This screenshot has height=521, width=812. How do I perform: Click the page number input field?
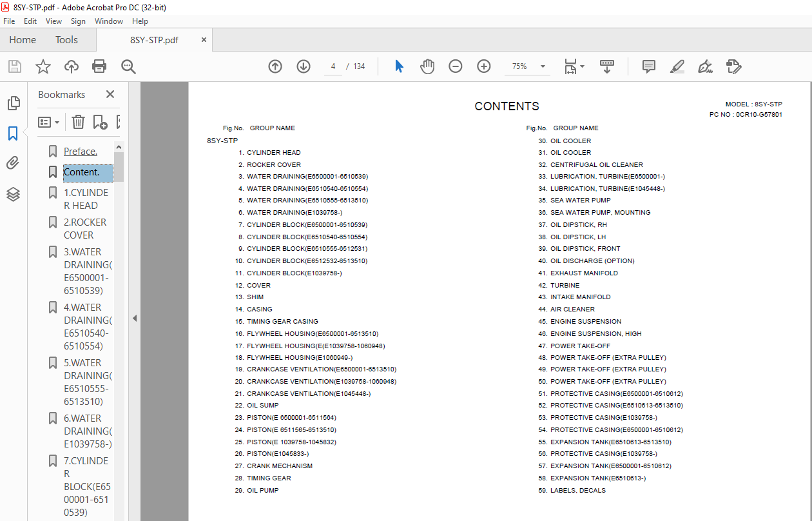click(x=333, y=66)
